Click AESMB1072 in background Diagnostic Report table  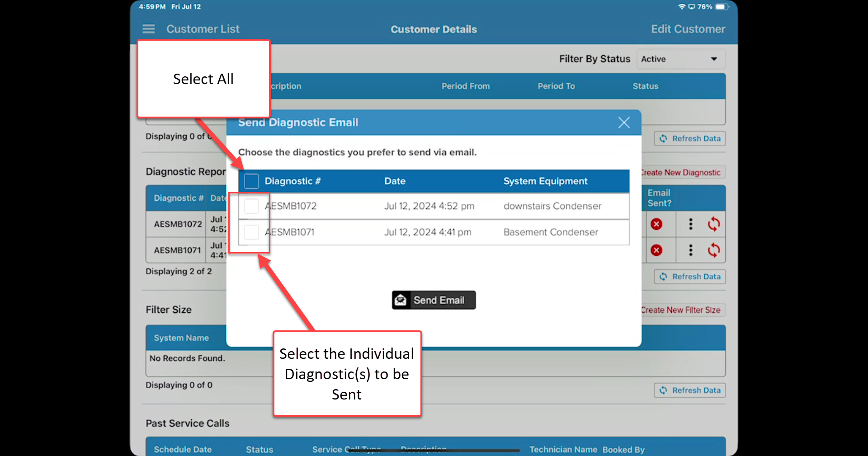[178, 224]
